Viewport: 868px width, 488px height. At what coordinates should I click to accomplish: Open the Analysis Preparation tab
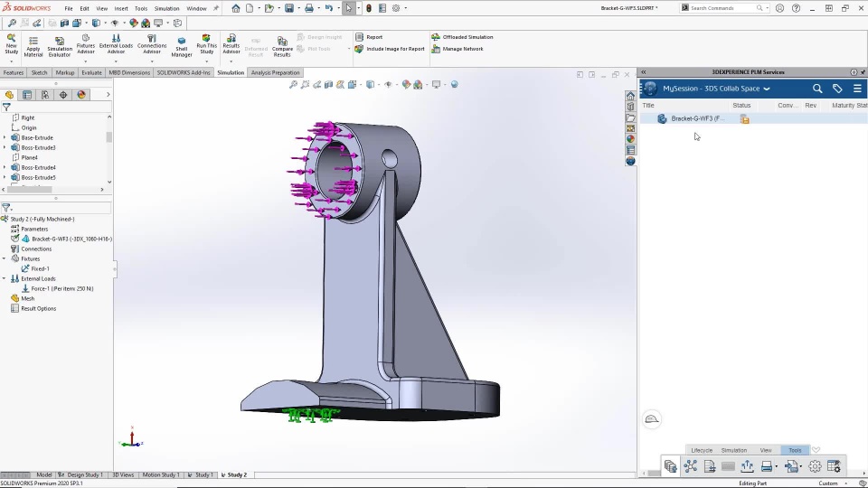pos(275,72)
